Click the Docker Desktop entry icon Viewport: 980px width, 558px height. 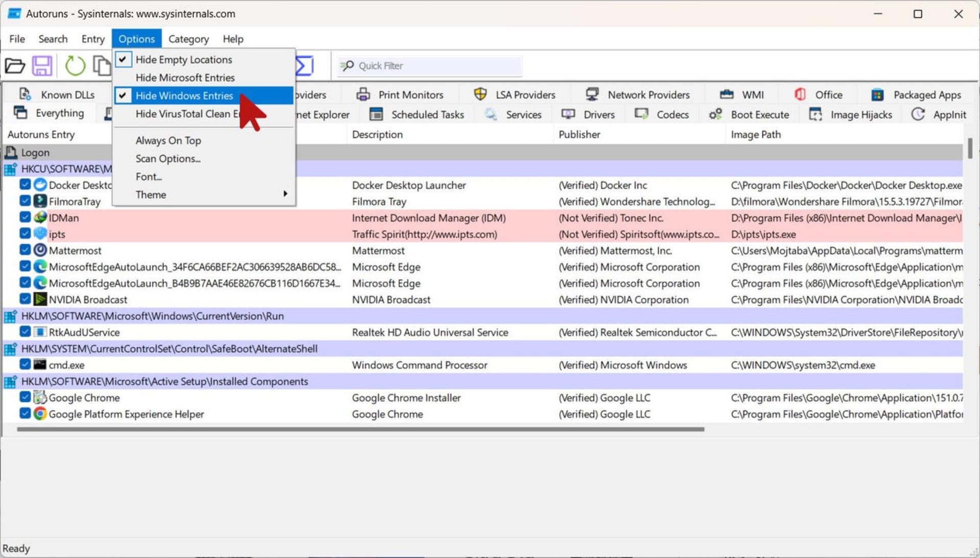[40, 185]
